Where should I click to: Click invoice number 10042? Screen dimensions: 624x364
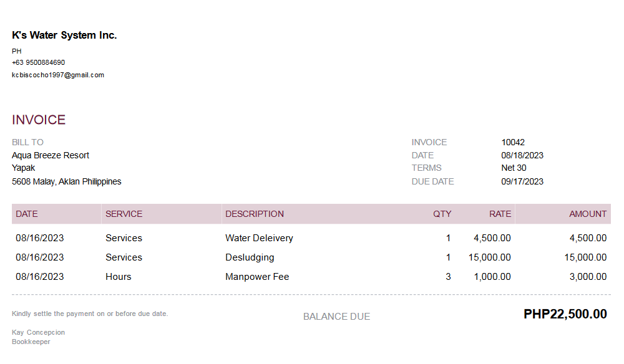pyautogui.click(x=513, y=142)
